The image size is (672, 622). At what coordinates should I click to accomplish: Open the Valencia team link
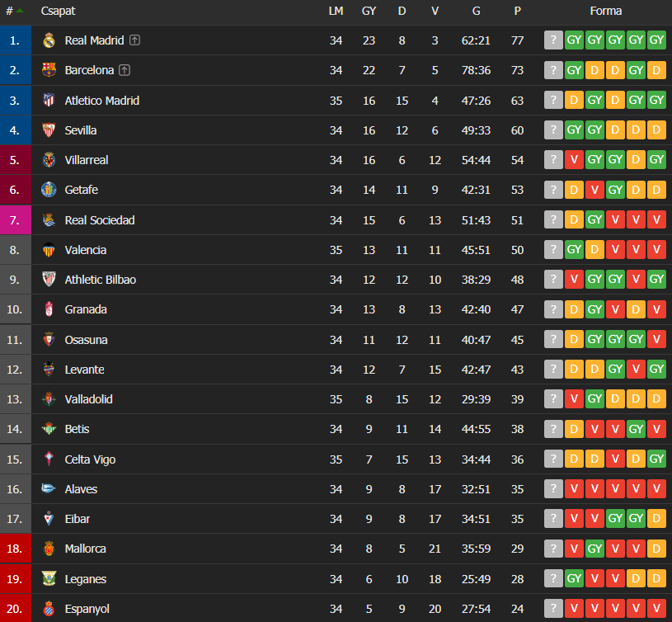(x=86, y=250)
